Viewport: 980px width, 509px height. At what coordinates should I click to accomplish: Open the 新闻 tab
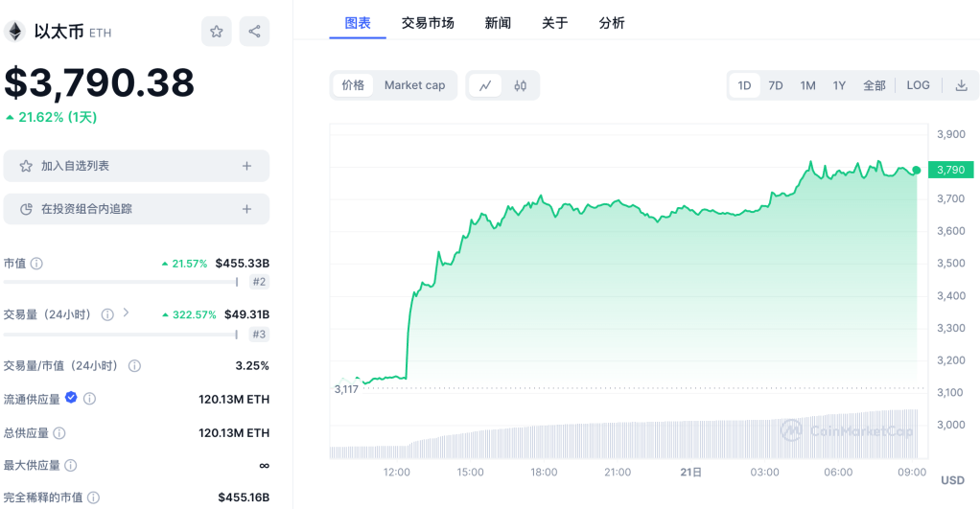coord(498,23)
